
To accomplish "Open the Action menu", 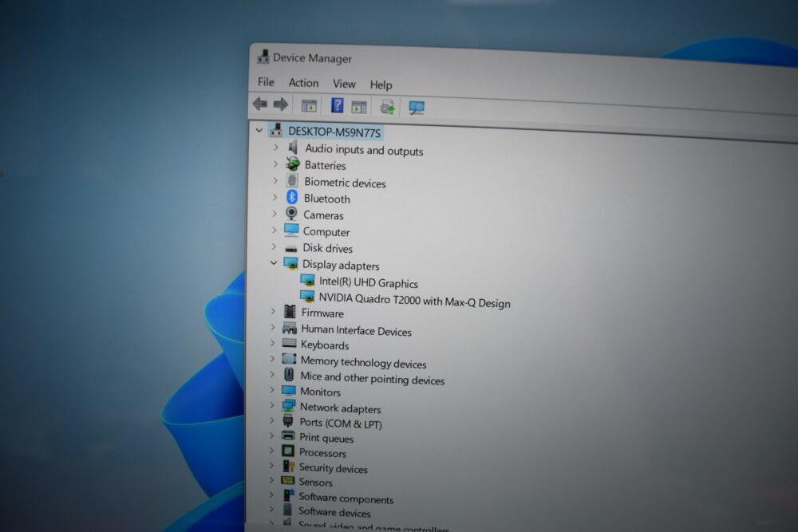I will click(x=303, y=83).
